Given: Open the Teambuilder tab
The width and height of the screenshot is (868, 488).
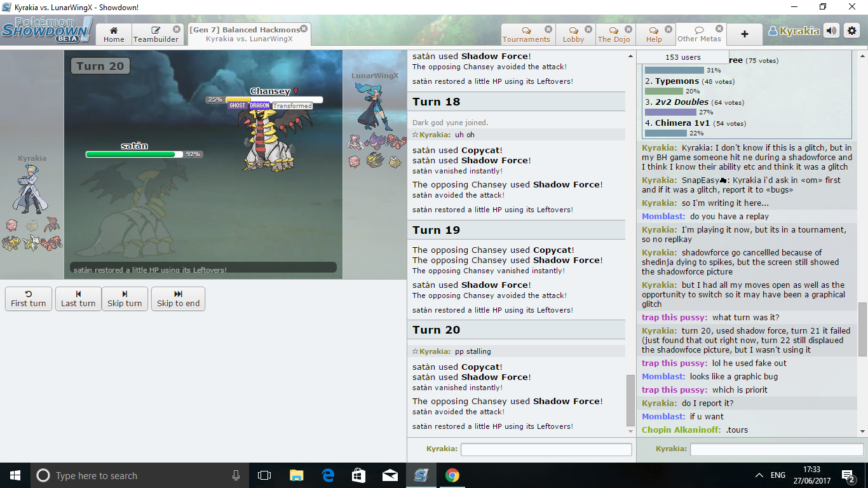Looking at the screenshot, I should point(156,34).
